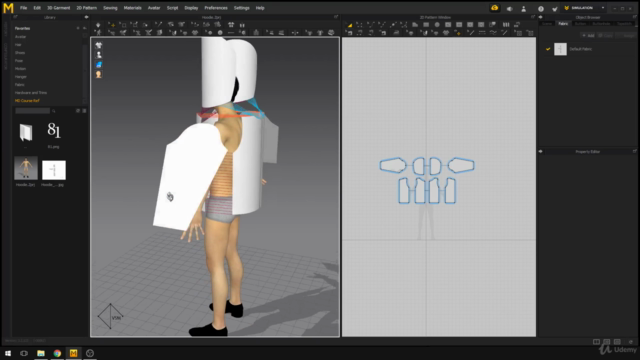Screen dimensions: 640x360
Task: Open the Sewing menu
Action: [110, 8]
